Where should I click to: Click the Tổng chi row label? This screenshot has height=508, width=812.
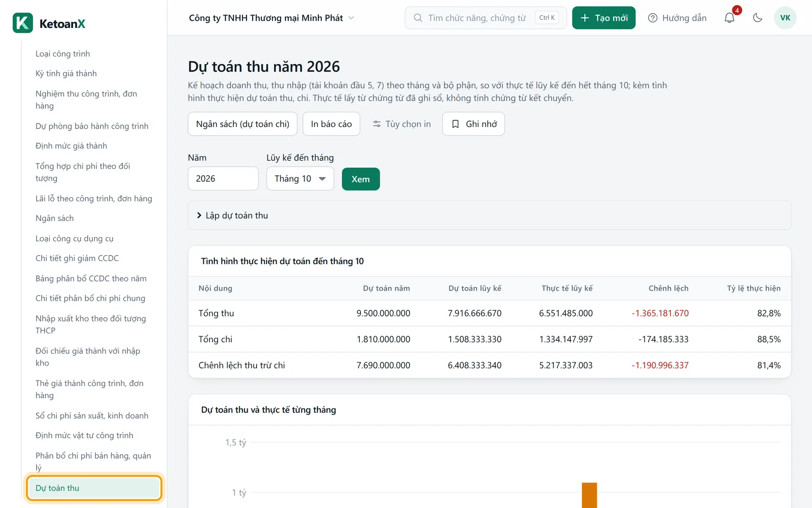point(215,339)
